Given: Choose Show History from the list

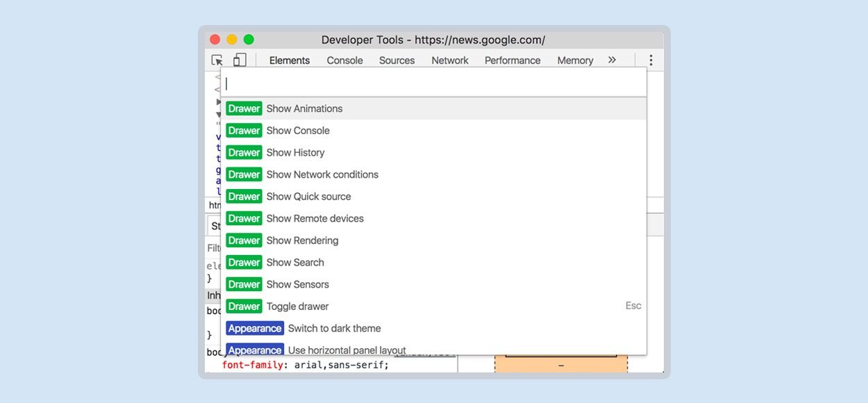Looking at the screenshot, I should 434,152.
